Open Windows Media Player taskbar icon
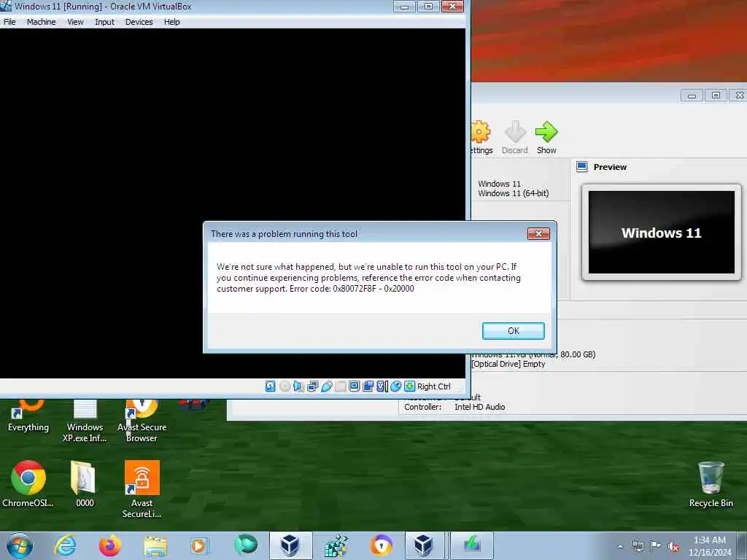747x560 pixels. pos(198,545)
